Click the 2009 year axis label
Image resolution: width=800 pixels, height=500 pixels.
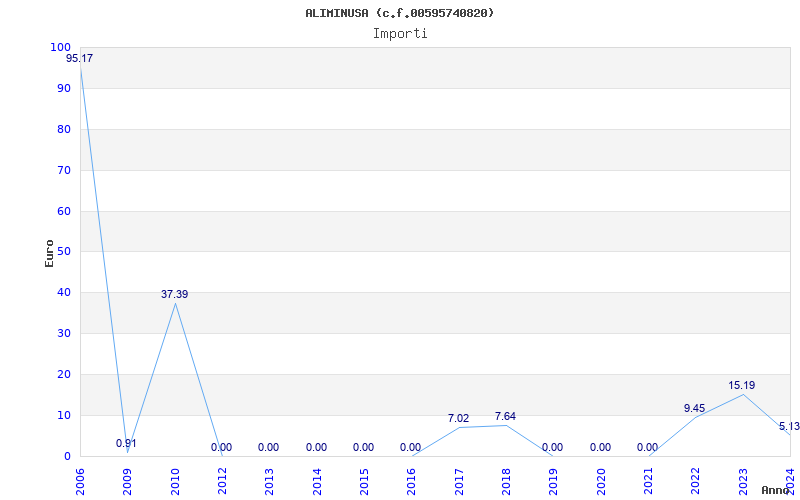coord(128,482)
